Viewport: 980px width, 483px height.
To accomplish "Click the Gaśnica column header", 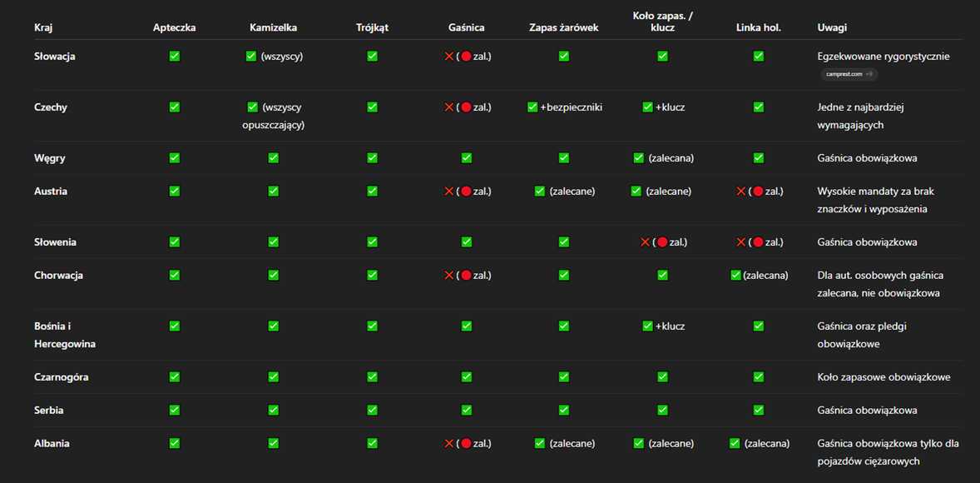I will coord(466,27).
